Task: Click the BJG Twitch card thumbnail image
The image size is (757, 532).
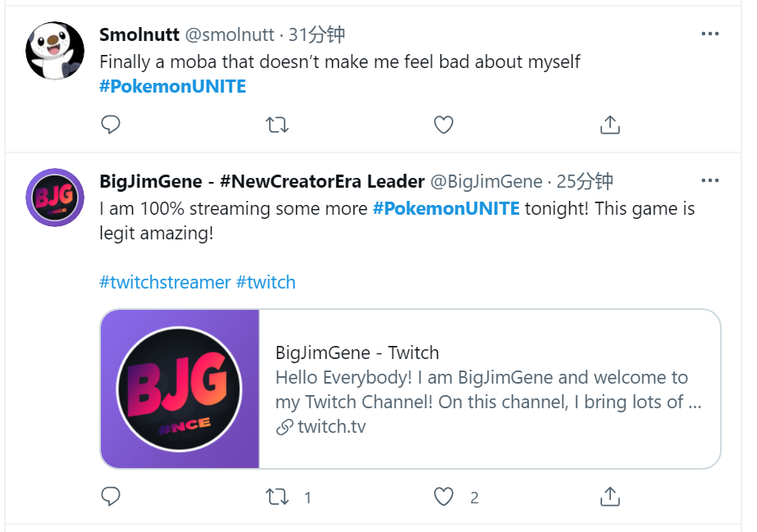Action: (180, 389)
